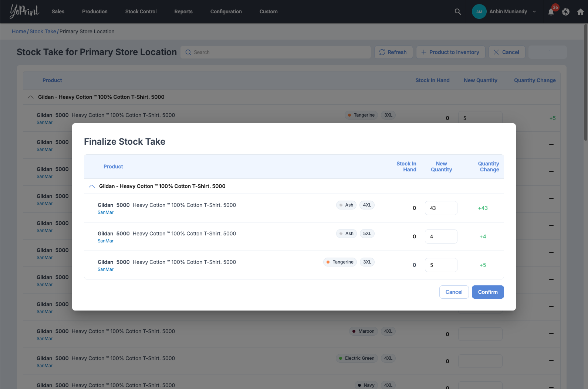The width and height of the screenshot is (588, 389).
Task: Confirm the stock take
Action: tap(487, 292)
